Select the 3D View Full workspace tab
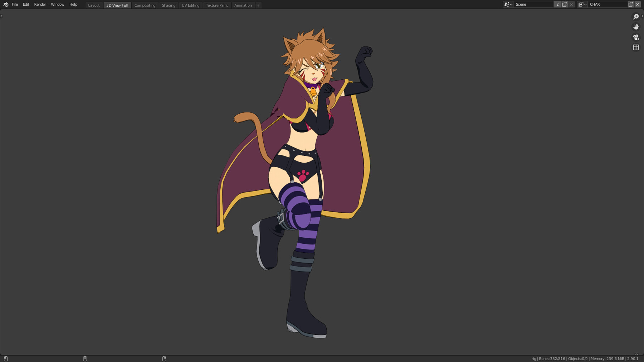Viewport: 644px width, 362px height. tap(117, 5)
